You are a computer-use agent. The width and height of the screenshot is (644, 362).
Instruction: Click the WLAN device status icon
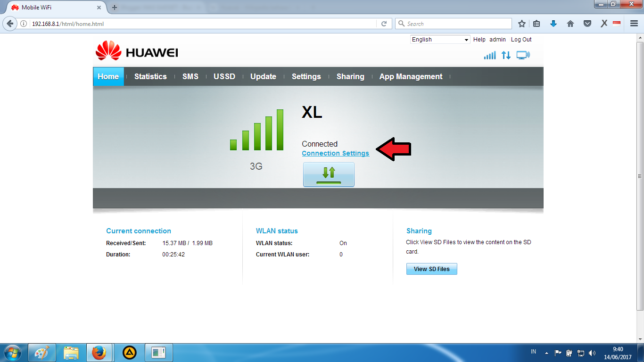tap(523, 55)
